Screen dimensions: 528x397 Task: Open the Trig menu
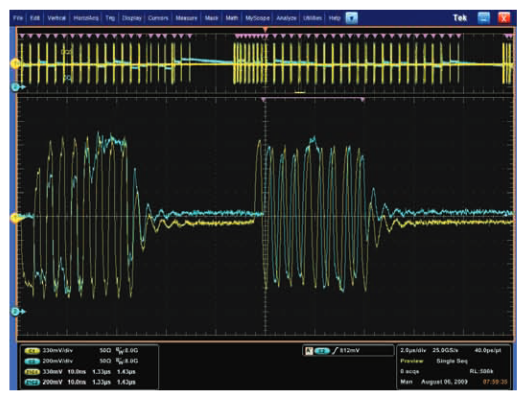[110, 18]
